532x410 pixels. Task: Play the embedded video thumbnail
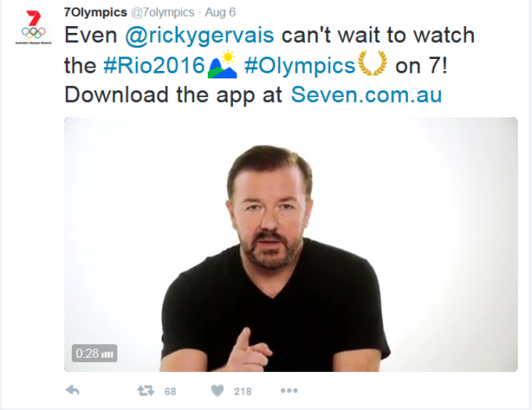pyautogui.click(x=290, y=245)
